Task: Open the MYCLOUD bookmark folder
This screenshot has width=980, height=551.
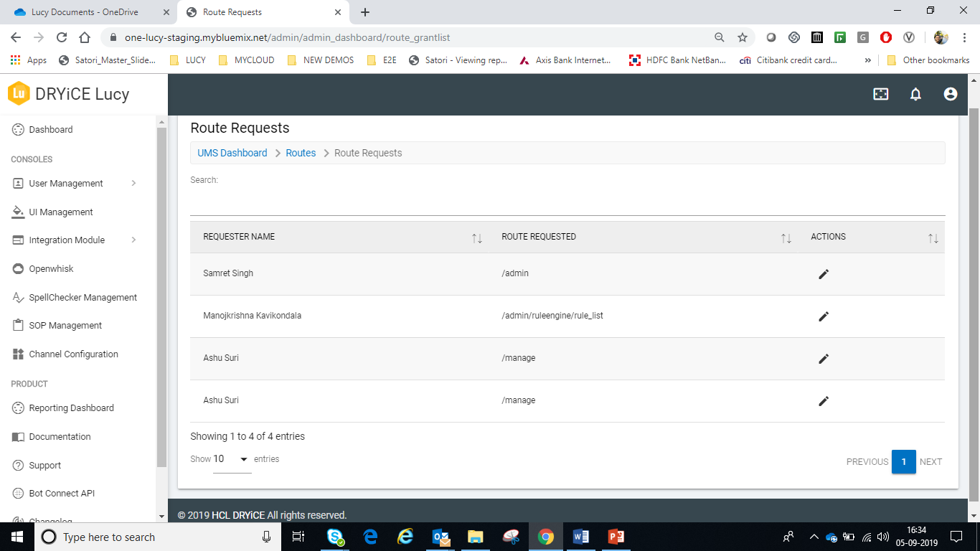Action: 246,60
